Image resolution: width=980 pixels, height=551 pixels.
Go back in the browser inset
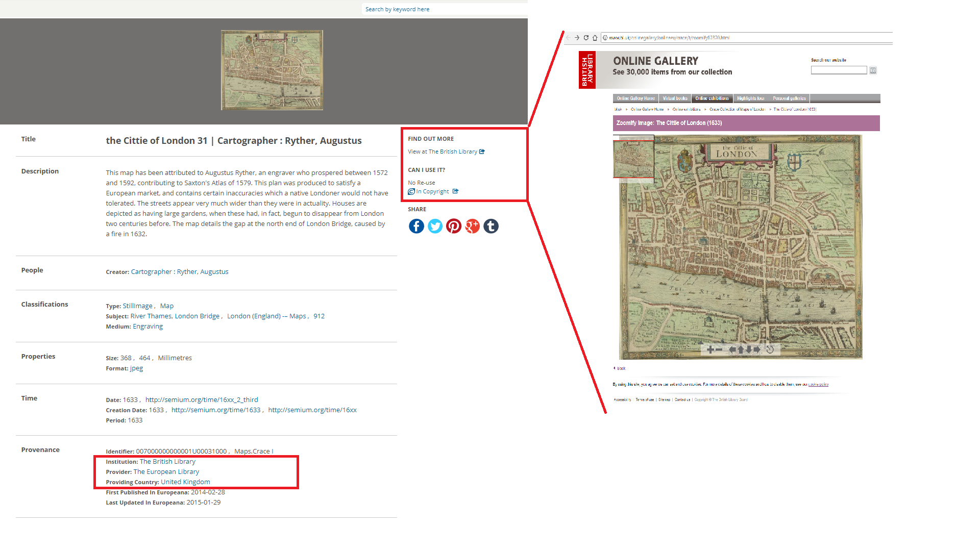click(x=568, y=38)
